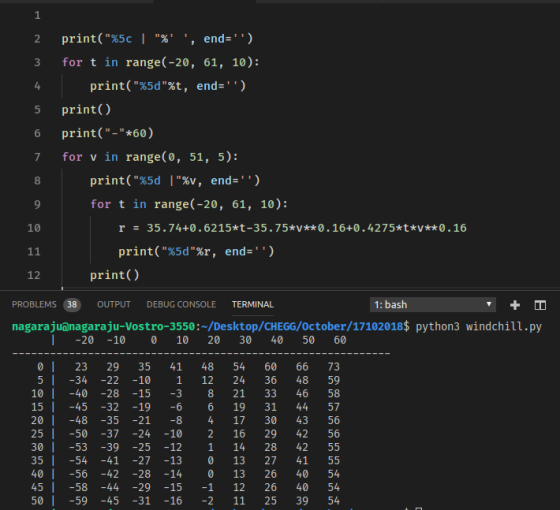This screenshot has width=560, height=510.
Task: Open the PROBLEMS panel tab
Action: 34,305
